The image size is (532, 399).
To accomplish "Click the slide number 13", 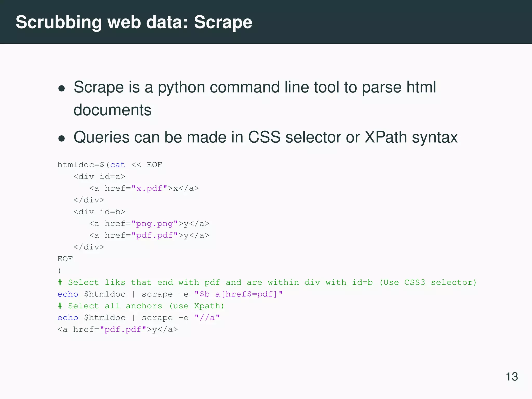I will point(512,377).
